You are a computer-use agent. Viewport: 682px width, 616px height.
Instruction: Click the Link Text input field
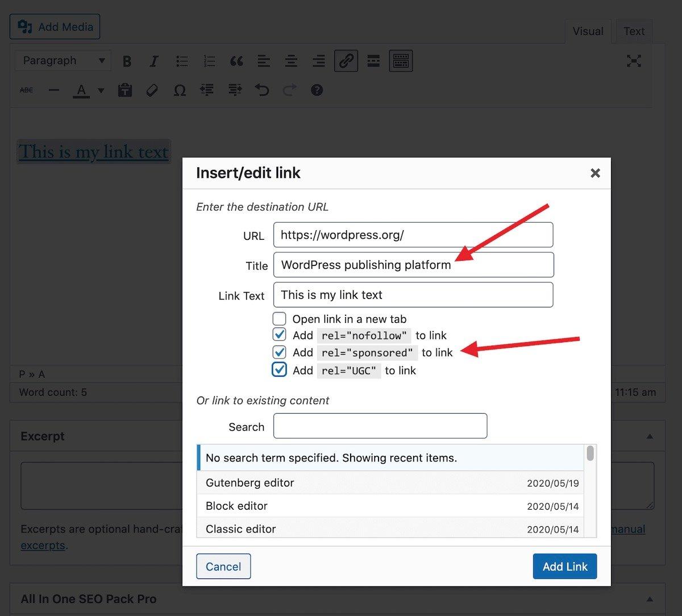pyautogui.click(x=413, y=295)
